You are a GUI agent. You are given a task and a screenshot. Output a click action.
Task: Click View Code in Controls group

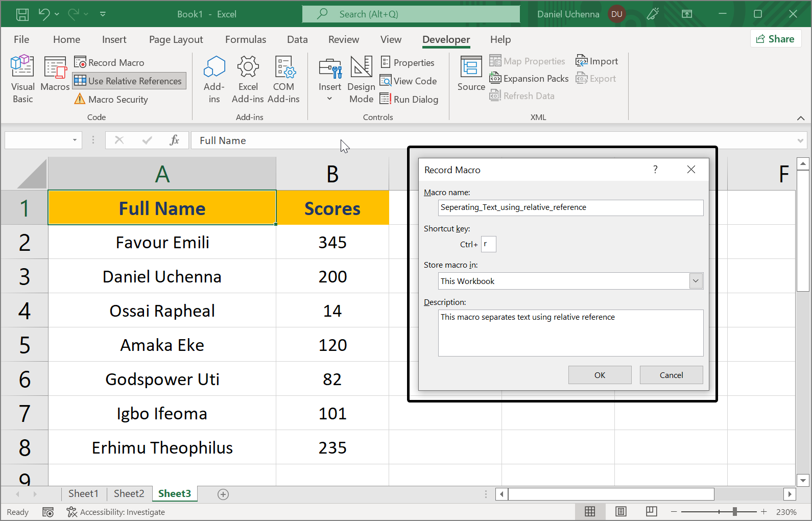[x=409, y=81]
